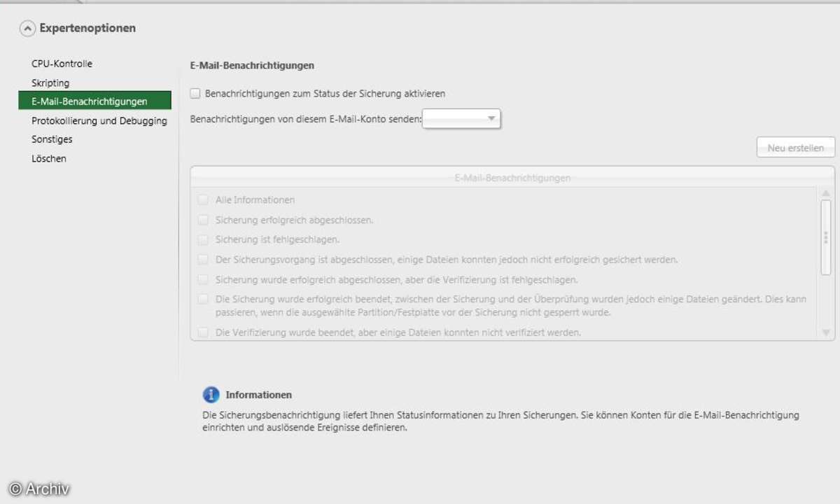This screenshot has width=840, height=504.
Task: Check 'einige Dateien geändert' option
Action: point(203,299)
